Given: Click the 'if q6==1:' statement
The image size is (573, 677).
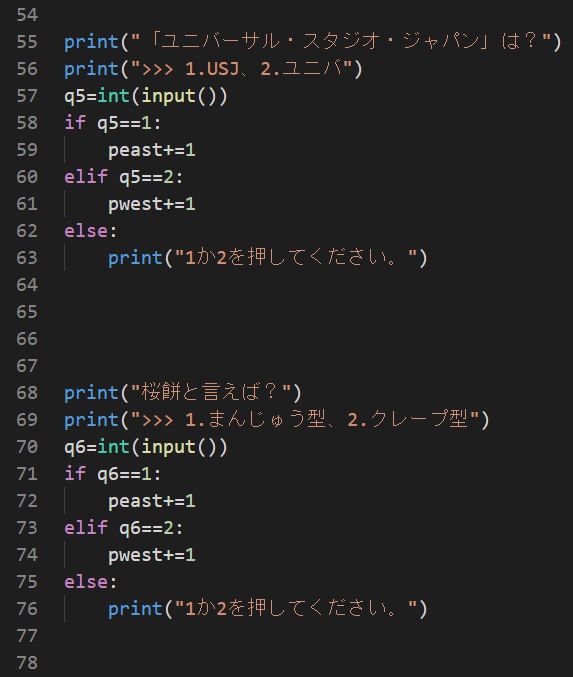Looking at the screenshot, I should pyautogui.click(x=113, y=474).
